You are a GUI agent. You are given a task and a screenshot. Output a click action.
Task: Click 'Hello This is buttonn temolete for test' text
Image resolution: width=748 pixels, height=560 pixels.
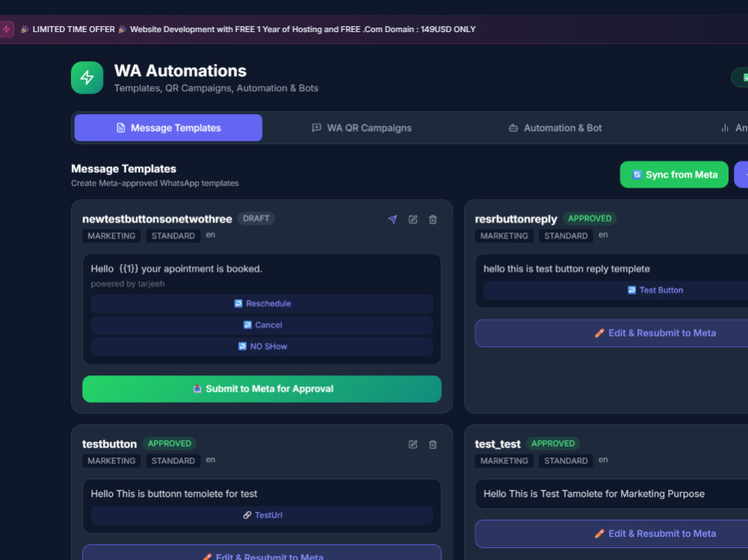174,493
